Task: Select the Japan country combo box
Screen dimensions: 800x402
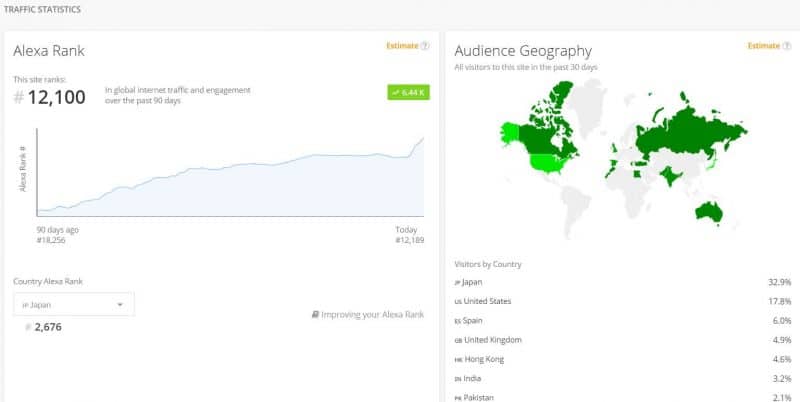Action: point(74,305)
